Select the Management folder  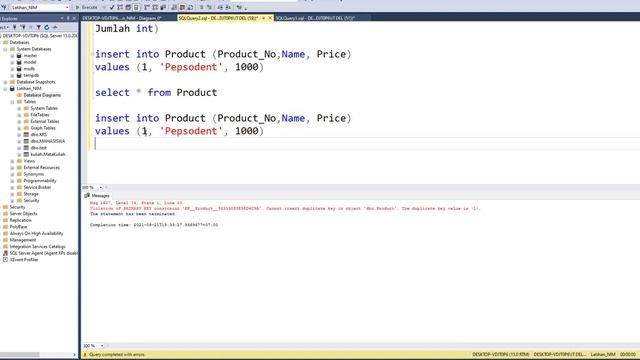[22, 240]
